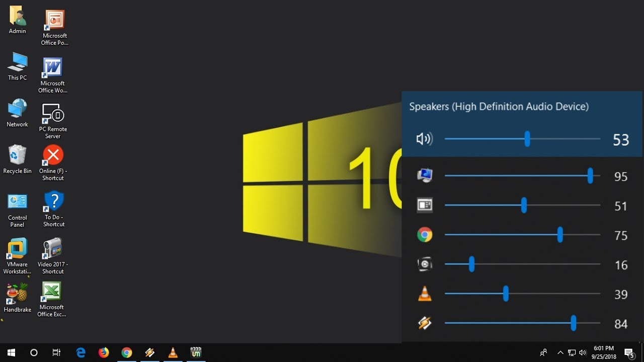Screen dimensions: 644x362
Task: Click the Winamp volume slider at 84
Action: 522,323
